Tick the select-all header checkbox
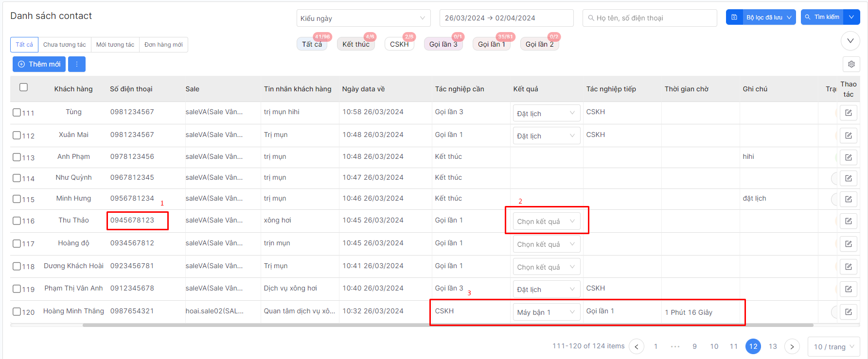868x359 pixels. (x=23, y=87)
